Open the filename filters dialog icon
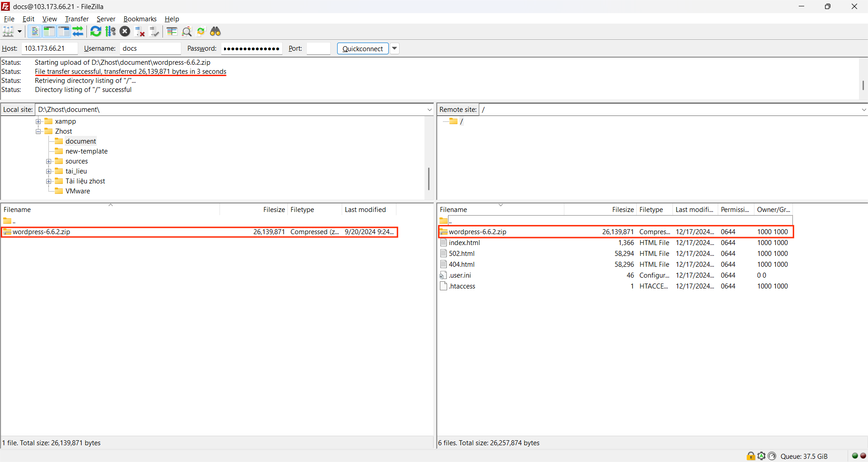This screenshot has height=462, width=868. coord(172,31)
